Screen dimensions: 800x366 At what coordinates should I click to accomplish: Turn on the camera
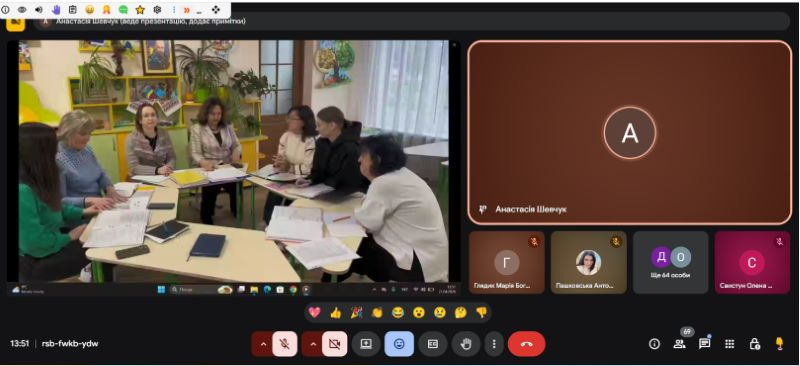[x=335, y=344]
